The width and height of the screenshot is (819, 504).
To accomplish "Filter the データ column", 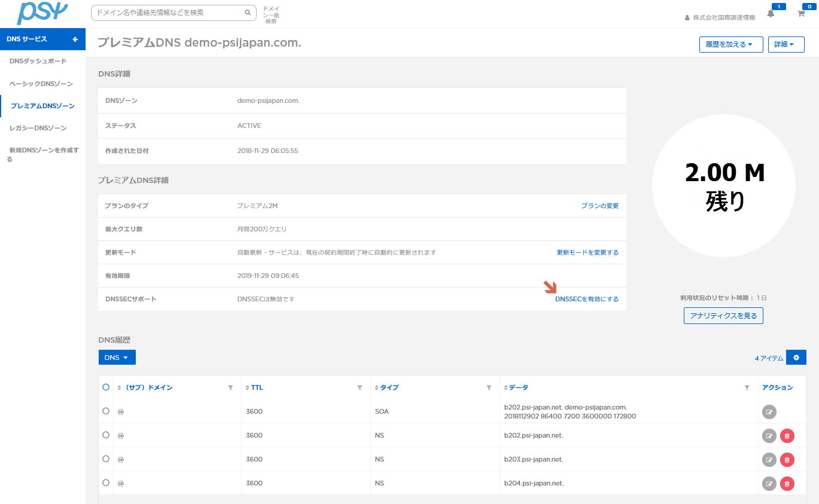I will 747,388.
